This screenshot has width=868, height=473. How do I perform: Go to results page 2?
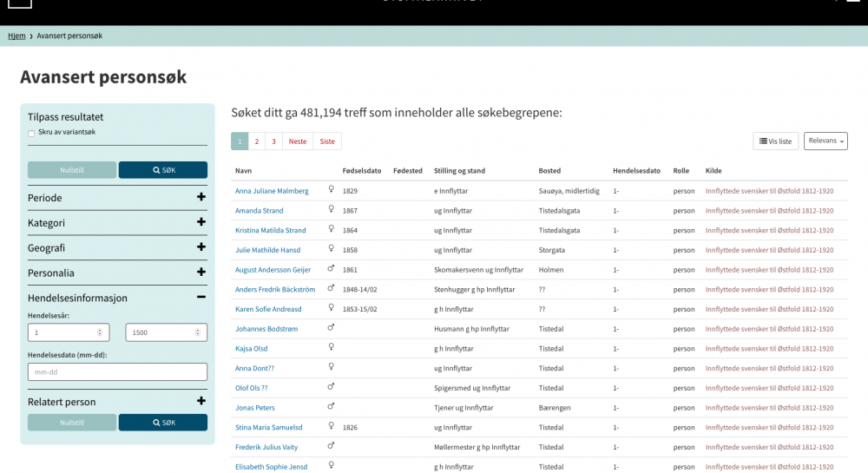click(256, 141)
